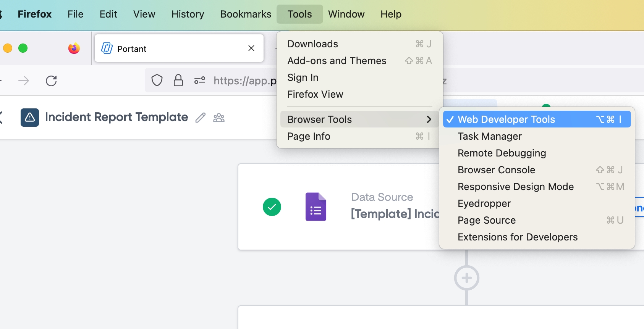Open the site permissions icon in address bar
This screenshot has height=329, width=644.
pos(199,81)
